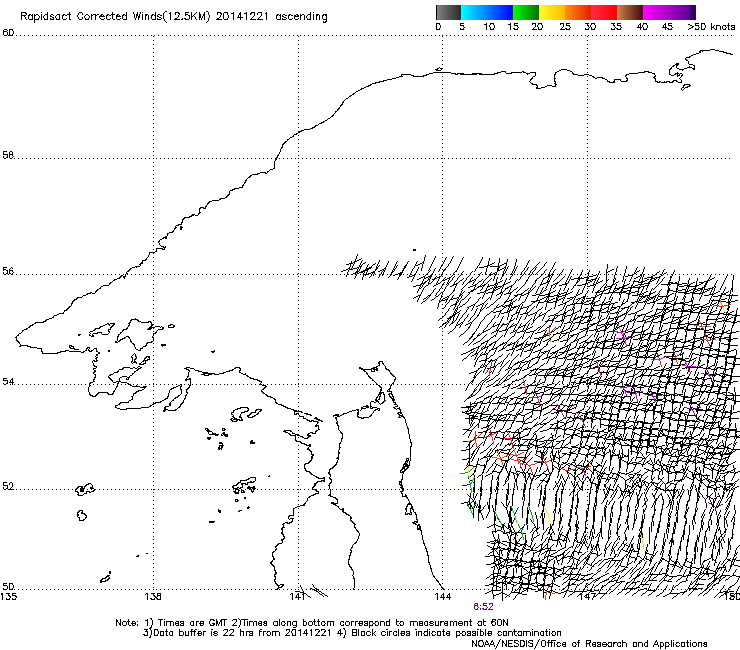This screenshot has width=740, height=650.
Task: Click the 'Data buffer is 22 hrs' note
Action: coord(203,633)
